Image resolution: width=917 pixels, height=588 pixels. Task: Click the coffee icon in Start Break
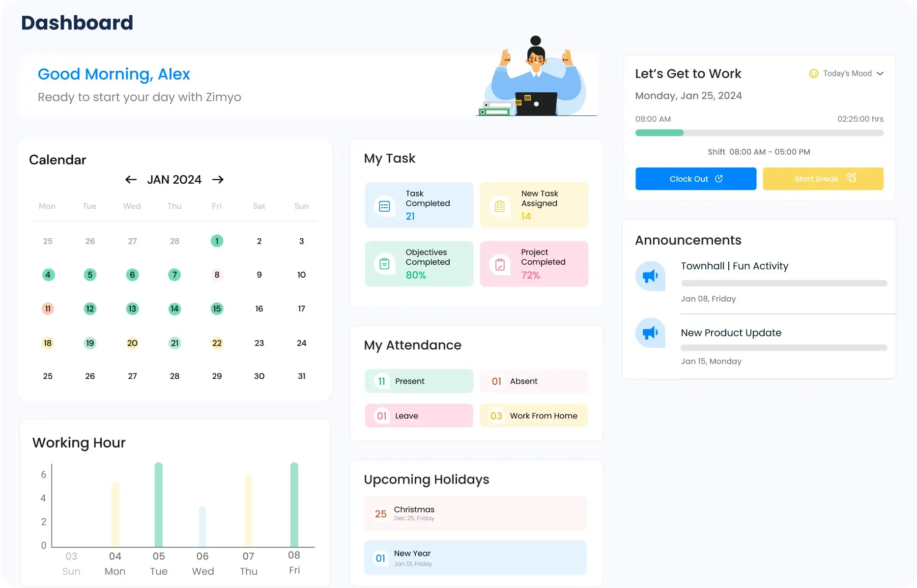851,178
